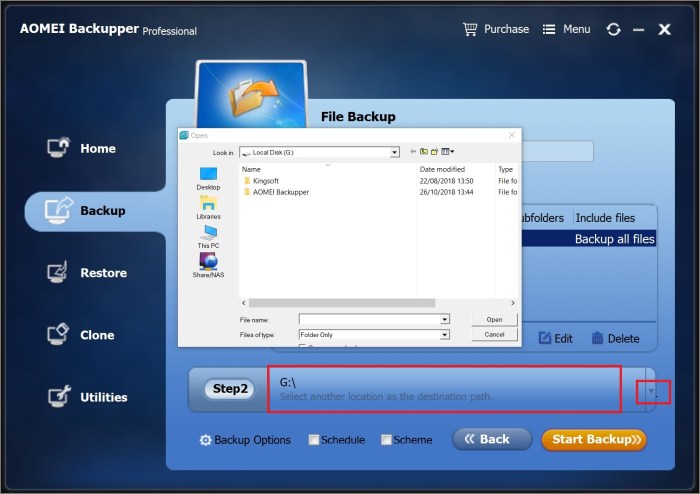The width and height of the screenshot is (700, 494).
Task: Click the horizontal scrollbar in file list
Action: 342,303
